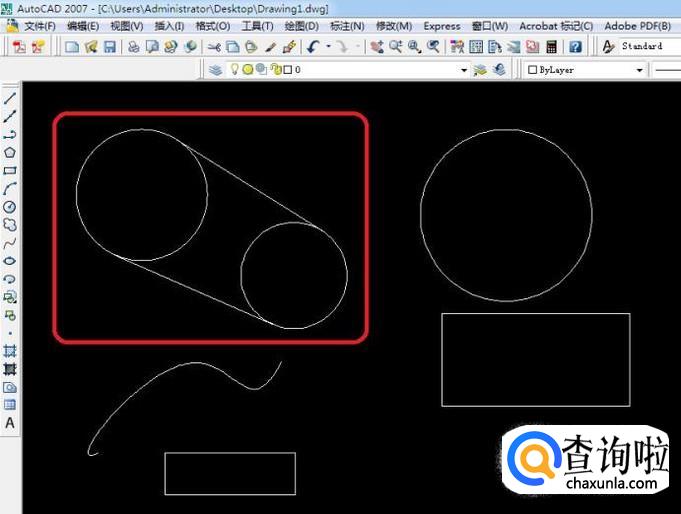Open the 标注(N) menu
Screen dimensions: 681x514
point(347,26)
